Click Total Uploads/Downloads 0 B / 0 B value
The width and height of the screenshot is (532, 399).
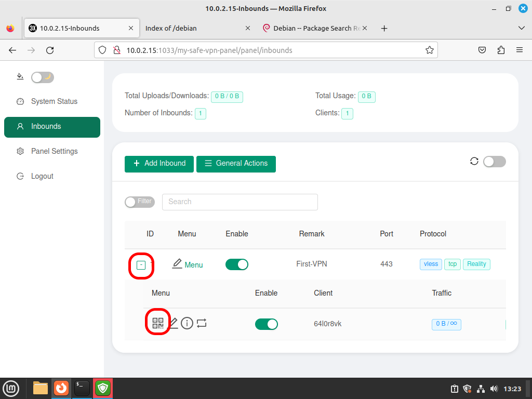[227, 97]
